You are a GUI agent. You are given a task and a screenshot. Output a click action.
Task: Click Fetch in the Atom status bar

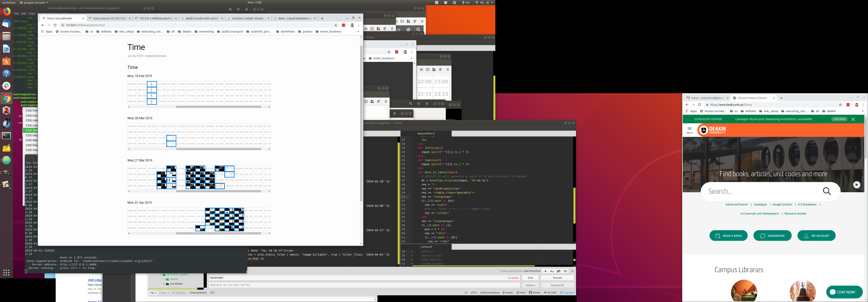point(521,293)
